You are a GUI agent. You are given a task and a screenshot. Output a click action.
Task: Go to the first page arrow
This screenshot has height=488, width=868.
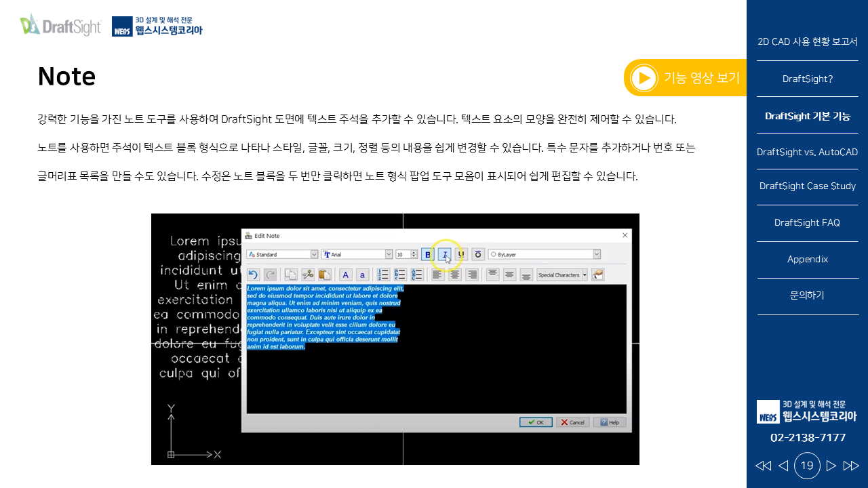pos(763,466)
